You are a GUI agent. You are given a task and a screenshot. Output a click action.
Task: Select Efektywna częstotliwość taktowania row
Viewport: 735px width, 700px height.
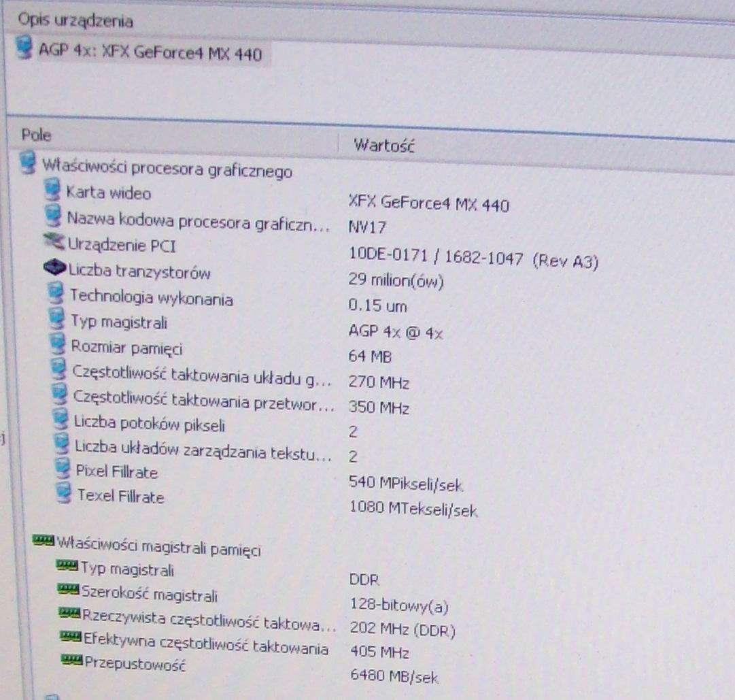tap(206, 643)
